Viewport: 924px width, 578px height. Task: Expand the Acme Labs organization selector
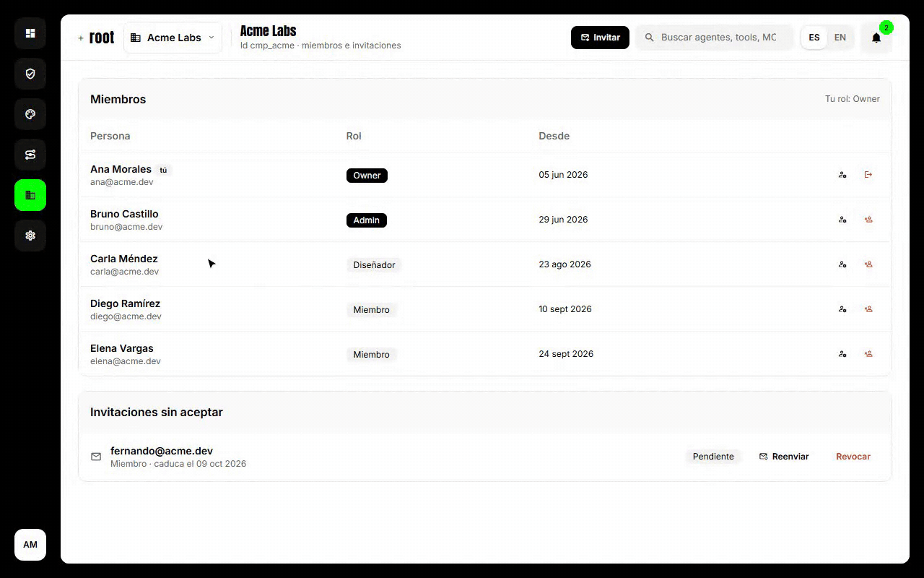[173, 38]
